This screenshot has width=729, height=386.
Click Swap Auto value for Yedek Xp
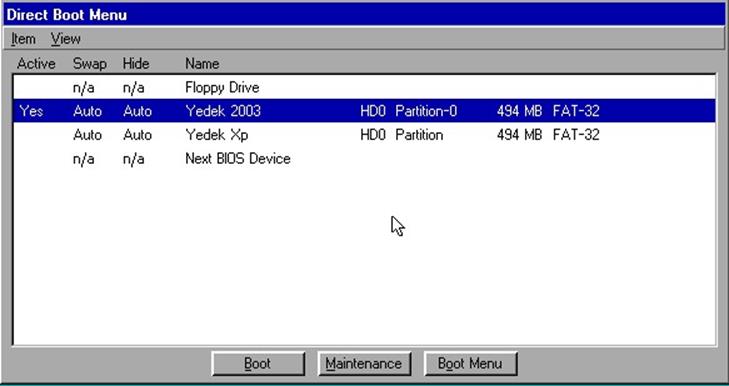click(87, 135)
